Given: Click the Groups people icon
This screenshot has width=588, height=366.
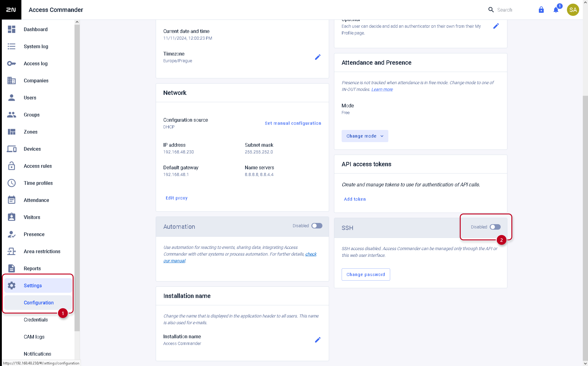Looking at the screenshot, I should pyautogui.click(x=11, y=115).
